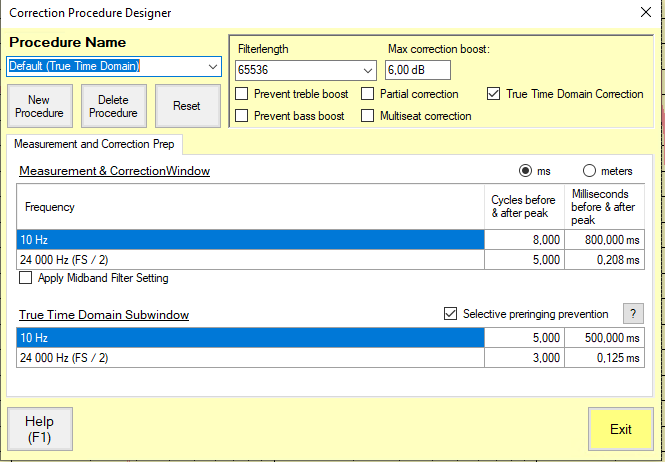Close the Correction Procedure Designer window
This screenshot has height=462, width=665.
644,13
